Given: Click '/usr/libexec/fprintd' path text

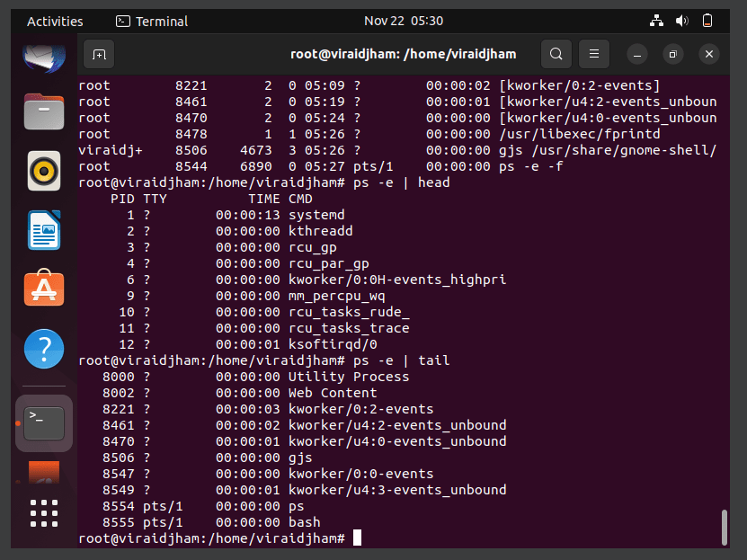Looking at the screenshot, I should tap(580, 134).
